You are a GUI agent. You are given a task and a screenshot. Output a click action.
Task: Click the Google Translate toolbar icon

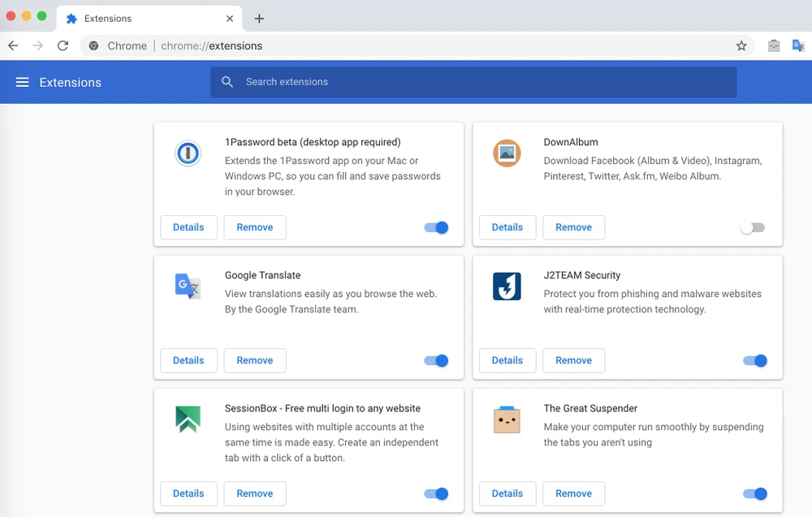point(798,46)
